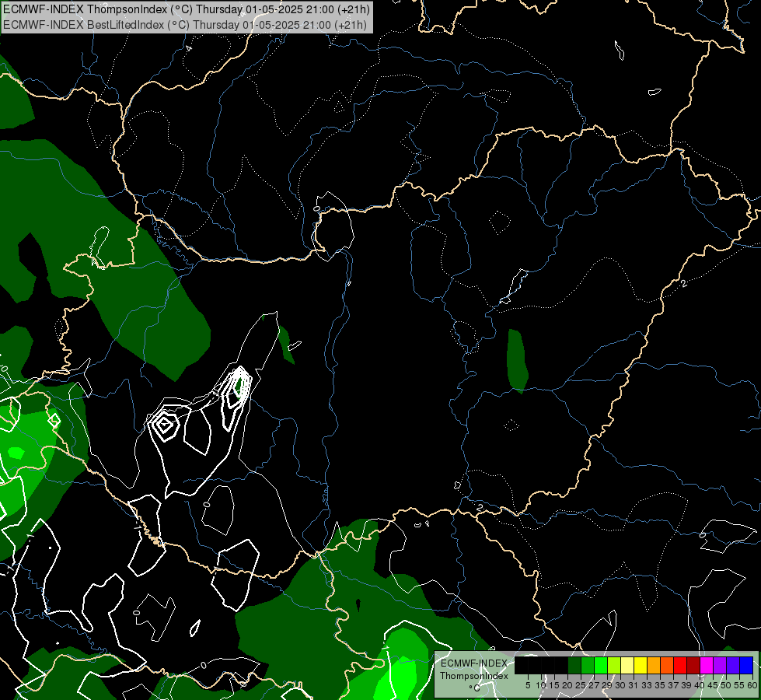Click the medium green legend swatch (25–27)
Viewport: 761px width, 700px height.
[588, 665]
